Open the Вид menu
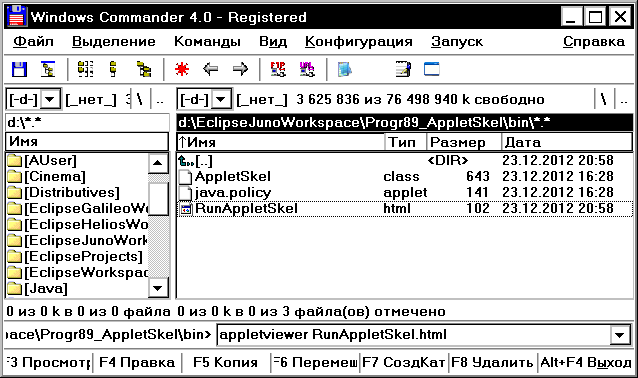The width and height of the screenshot is (638, 378). coord(273,42)
